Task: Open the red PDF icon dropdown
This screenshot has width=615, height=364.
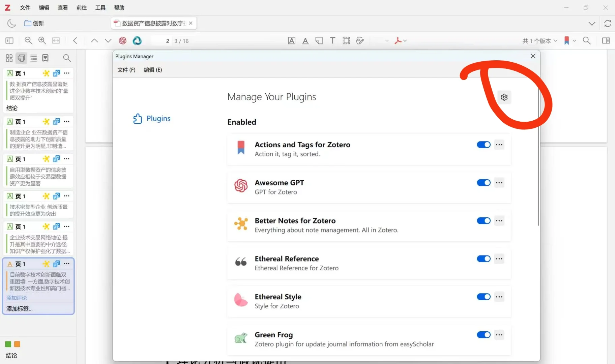Action: (401, 41)
